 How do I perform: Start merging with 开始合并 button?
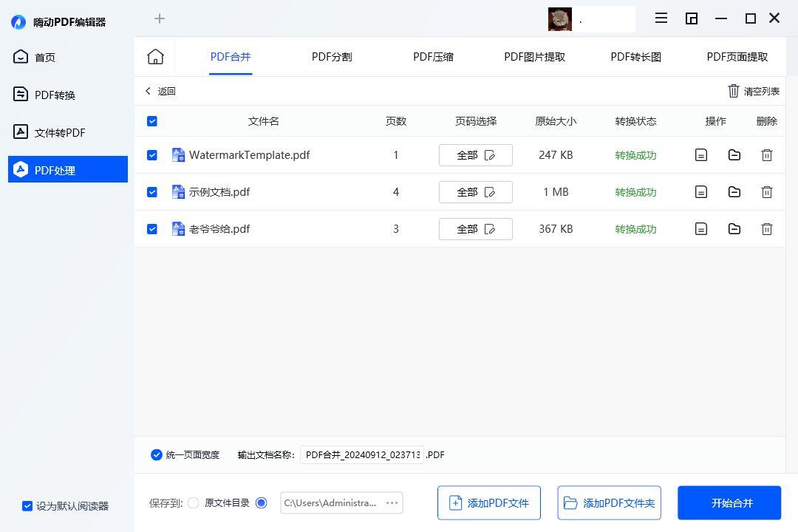tap(729, 503)
